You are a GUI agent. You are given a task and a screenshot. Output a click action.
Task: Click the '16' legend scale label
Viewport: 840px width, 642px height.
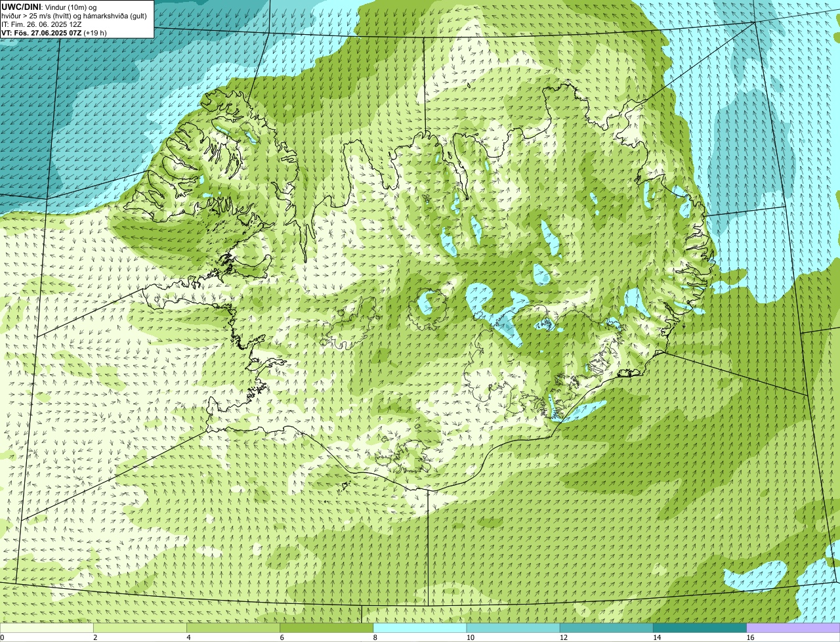750,637
